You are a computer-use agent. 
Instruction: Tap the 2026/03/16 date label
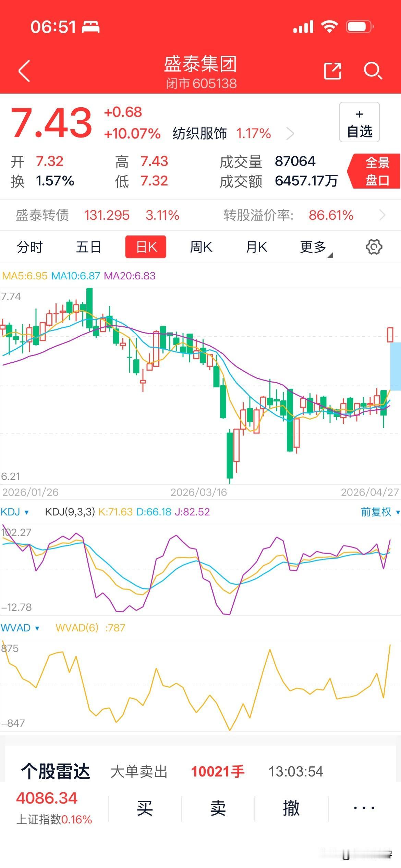pos(199,492)
